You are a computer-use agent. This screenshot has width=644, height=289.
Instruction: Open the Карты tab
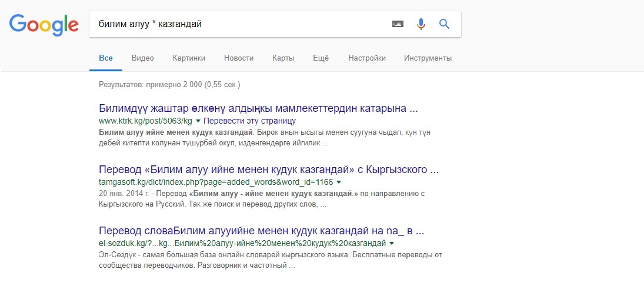[283, 58]
